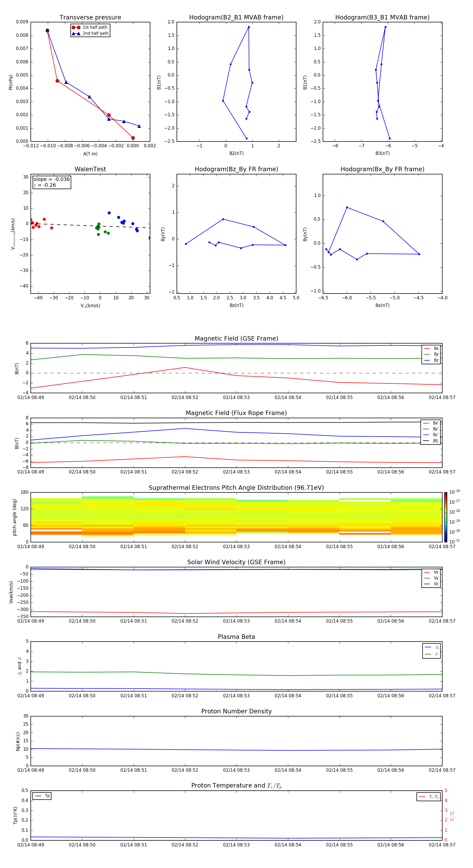Click the 'Hodogram(B2_B1 MVAB frame)' title
Viewport: 473px width, 868px height.
coord(236,18)
